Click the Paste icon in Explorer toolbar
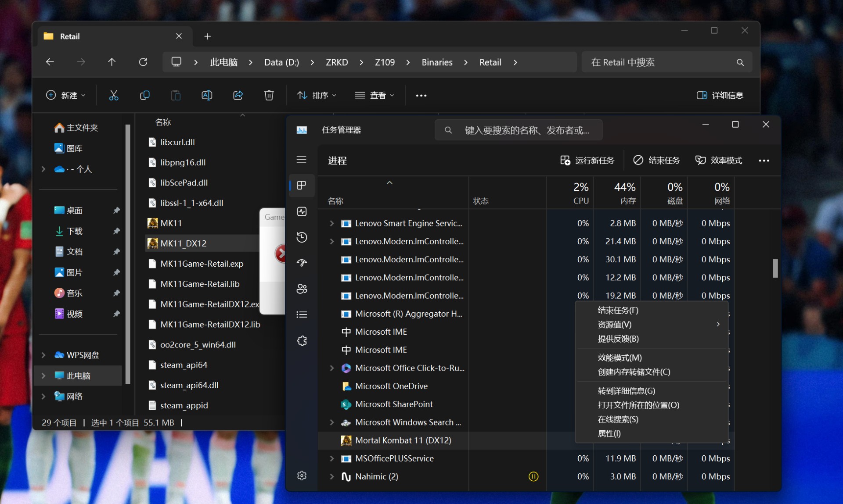The image size is (843, 504). click(176, 95)
